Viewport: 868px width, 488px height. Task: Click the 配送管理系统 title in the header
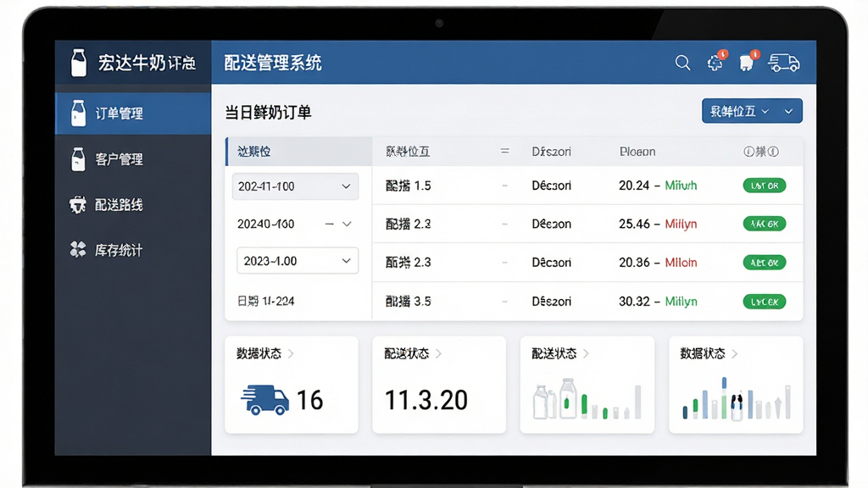(272, 63)
